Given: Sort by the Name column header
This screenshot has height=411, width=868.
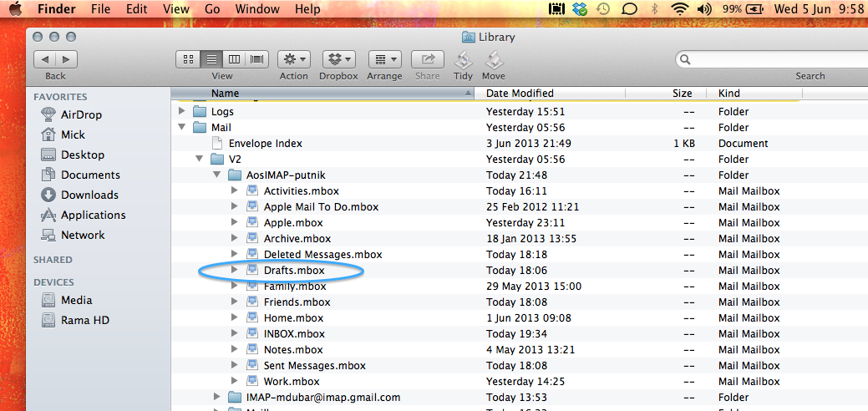Looking at the screenshot, I should (x=322, y=93).
